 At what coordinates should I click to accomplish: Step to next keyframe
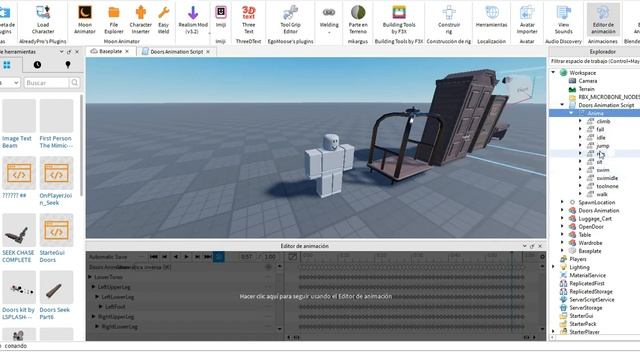197,257
